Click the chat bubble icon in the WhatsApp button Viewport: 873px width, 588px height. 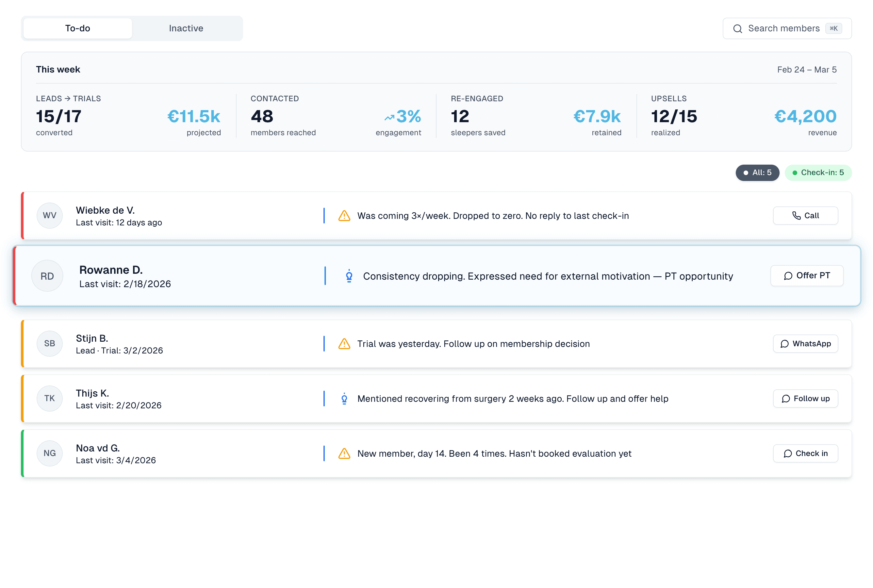(784, 344)
